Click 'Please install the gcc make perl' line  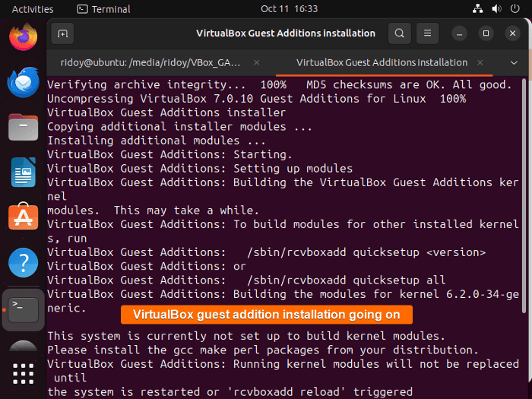(263, 350)
